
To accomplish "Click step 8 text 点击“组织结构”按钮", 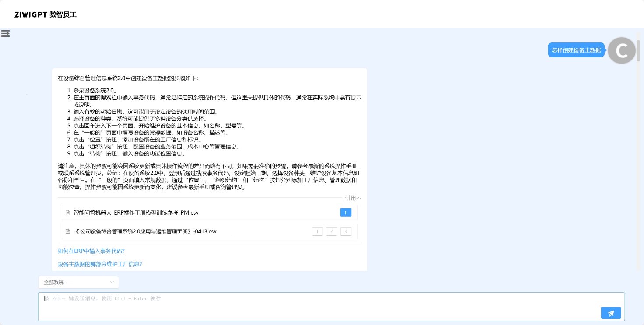I will pos(156,147).
